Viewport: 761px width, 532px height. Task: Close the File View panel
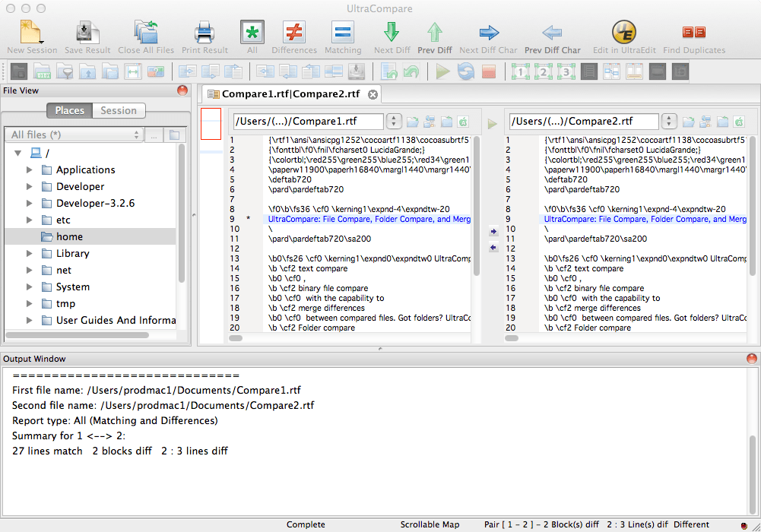pyautogui.click(x=182, y=90)
